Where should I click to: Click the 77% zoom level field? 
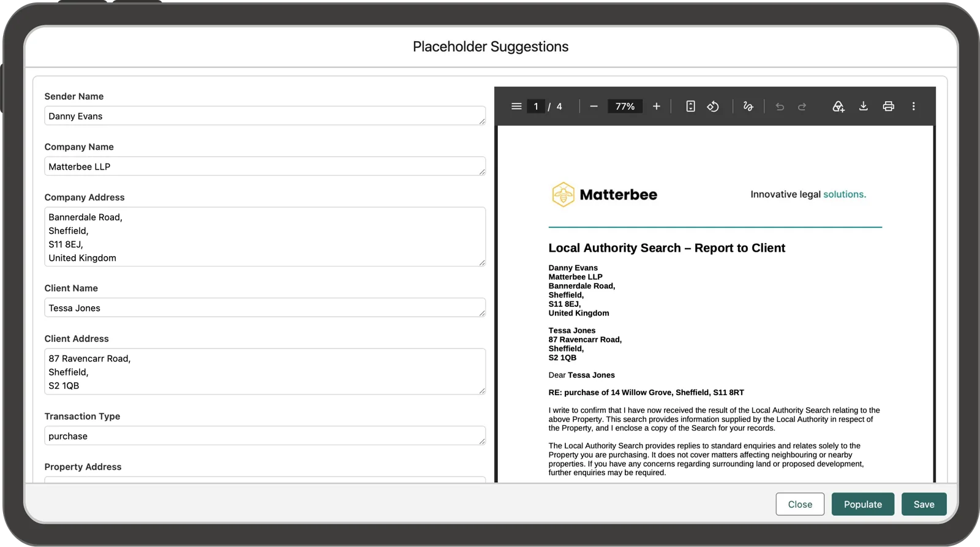(625, 107)
